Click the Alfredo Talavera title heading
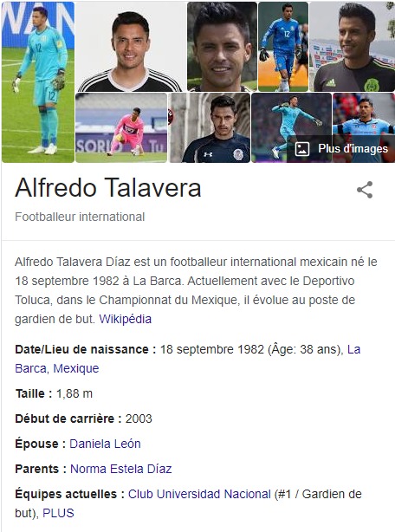 [108, 188]
